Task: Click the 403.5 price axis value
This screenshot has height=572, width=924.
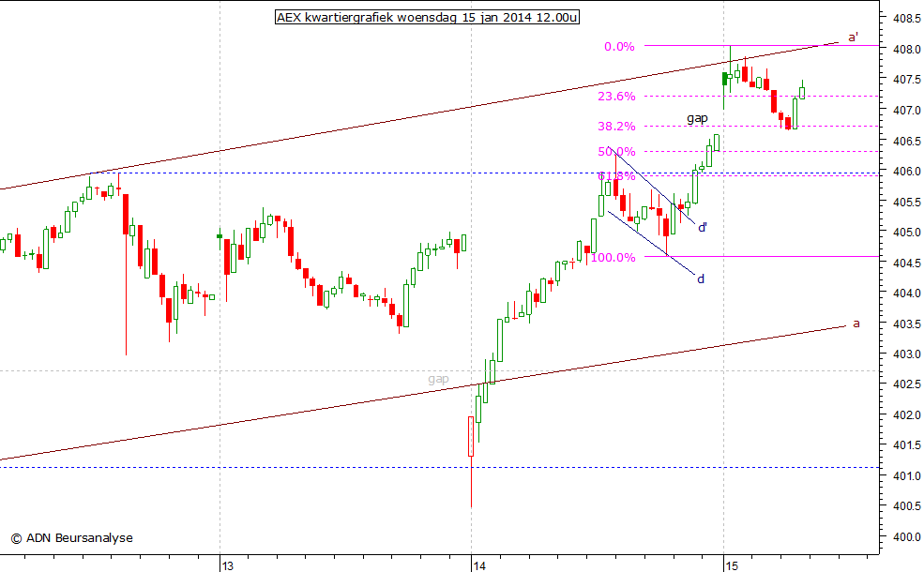Action: tap(906, 324)
